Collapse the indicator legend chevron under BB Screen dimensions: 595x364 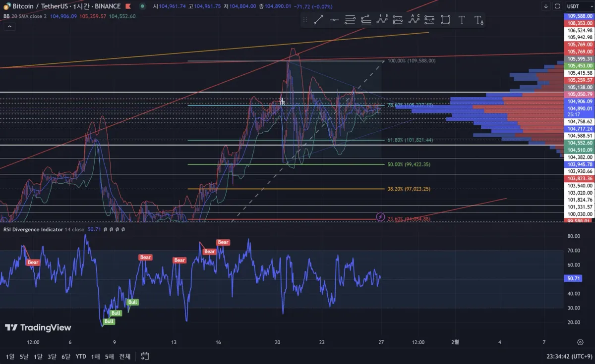[x=9, y=26]
